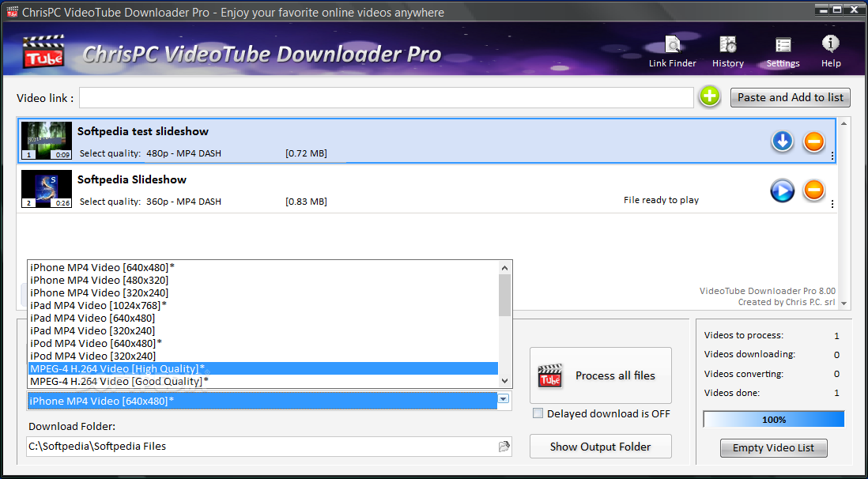Screen dimensions: 868x479
Task: Open the conversion format combo box arrow
Action: tap(504, 398)
